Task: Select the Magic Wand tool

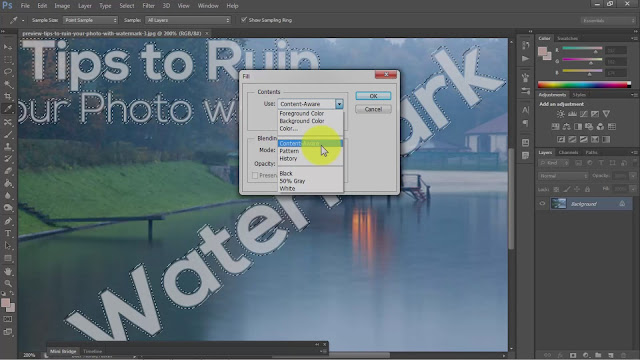Action: point(8,84)
